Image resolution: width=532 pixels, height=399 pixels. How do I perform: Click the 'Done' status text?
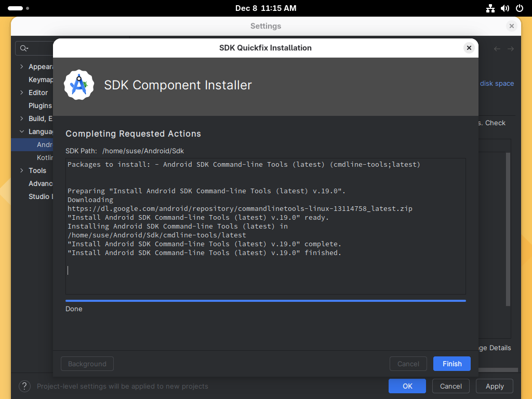point(74,309)
